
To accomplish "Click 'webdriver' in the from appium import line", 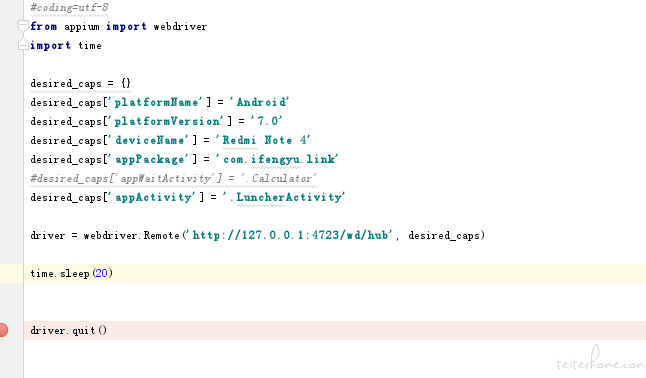I will pos(180,27).
